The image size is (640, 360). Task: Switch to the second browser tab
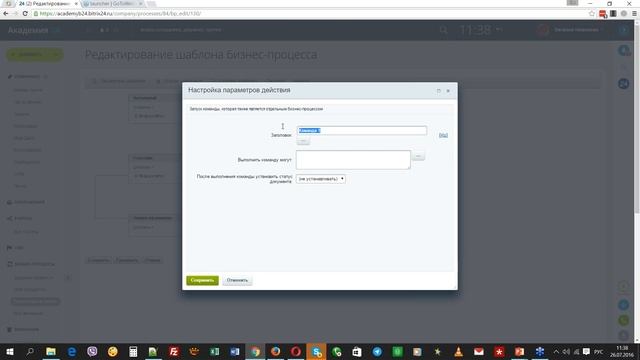tap(113, 4)
